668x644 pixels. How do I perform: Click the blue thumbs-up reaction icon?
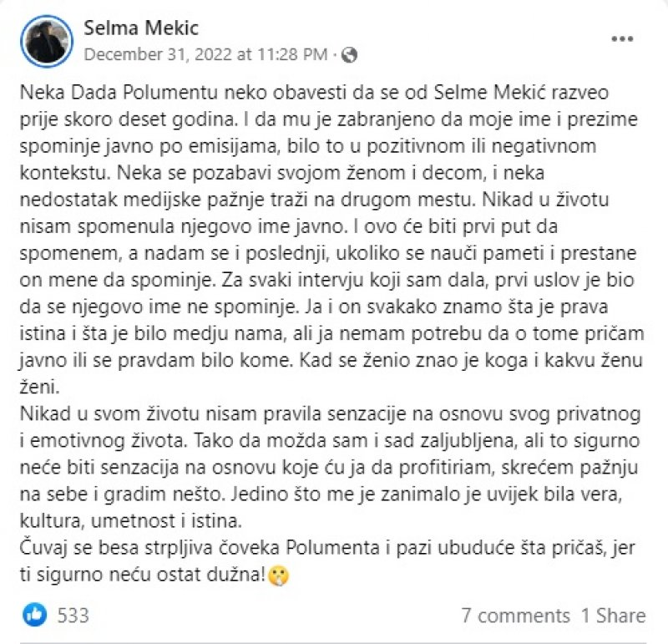[x=36, y=616]
